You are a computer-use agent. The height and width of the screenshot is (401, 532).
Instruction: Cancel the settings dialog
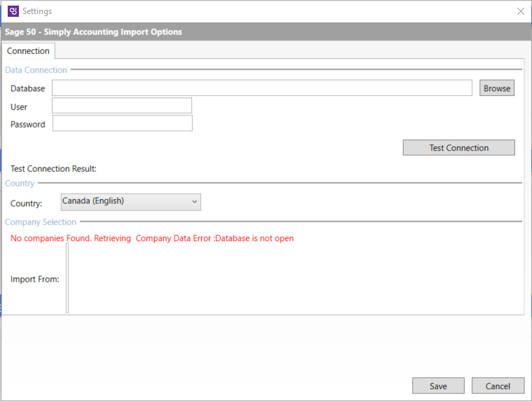click(498, 386)
